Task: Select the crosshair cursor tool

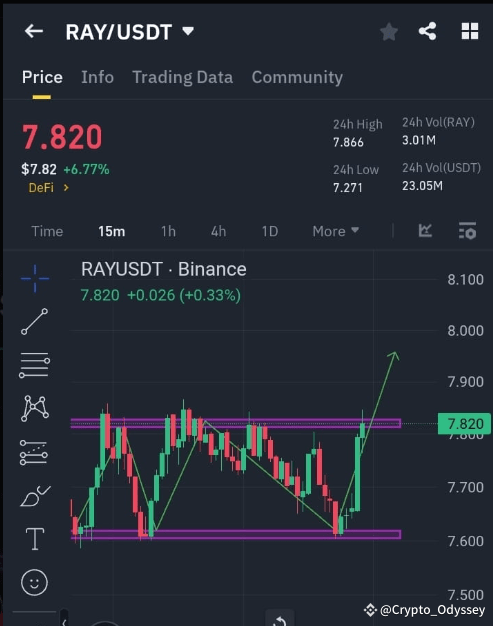Action: click(x=35, y=278)
